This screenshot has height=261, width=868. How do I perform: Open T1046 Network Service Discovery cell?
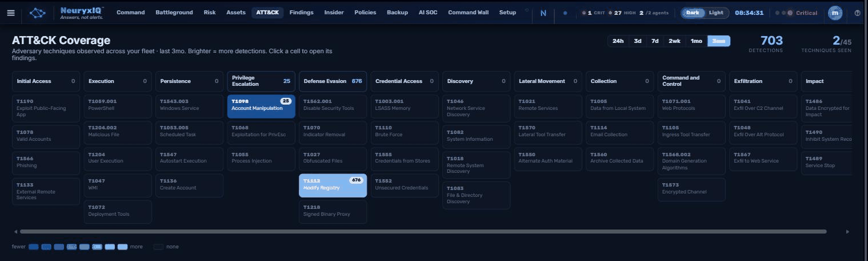[477, 108]
